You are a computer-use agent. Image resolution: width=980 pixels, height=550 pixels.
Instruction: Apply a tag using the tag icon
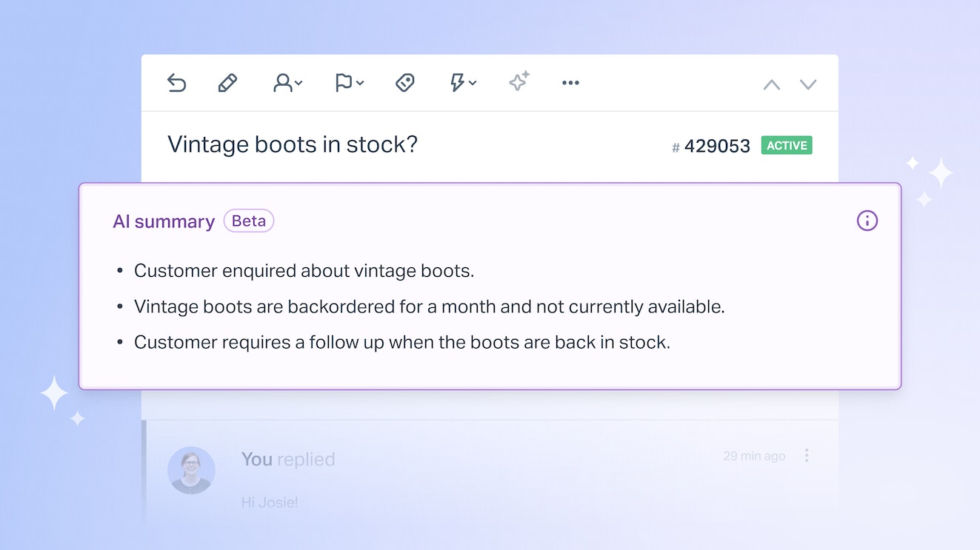coord(404,83)
